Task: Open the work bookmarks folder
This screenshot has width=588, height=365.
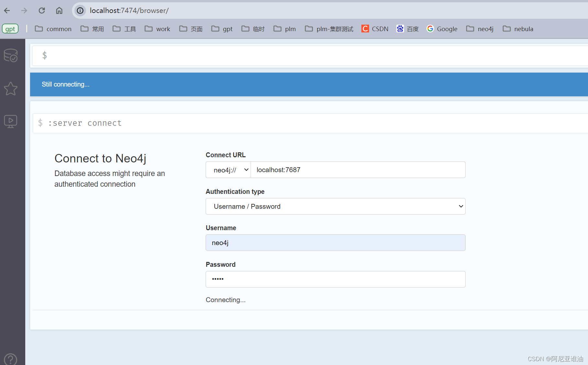Action: (x=157, y=29)
